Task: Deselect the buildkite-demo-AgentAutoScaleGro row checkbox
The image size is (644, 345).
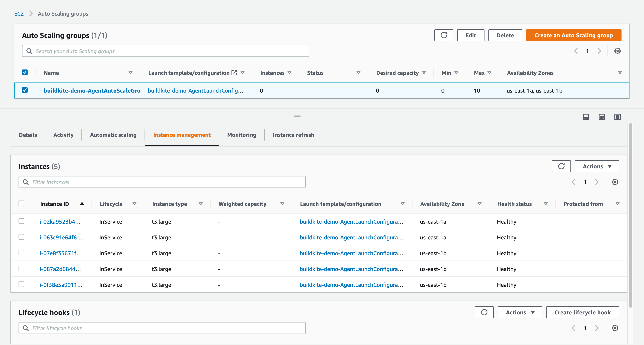Action: click(25, 90)
